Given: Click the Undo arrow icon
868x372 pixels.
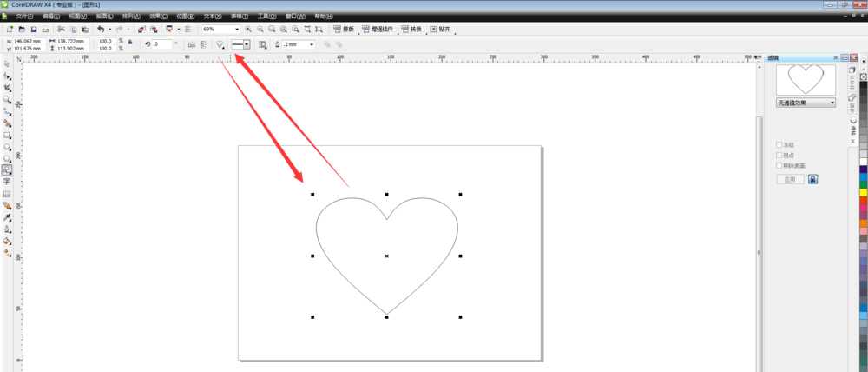Looking at the screenshot, I should [101, 30].
